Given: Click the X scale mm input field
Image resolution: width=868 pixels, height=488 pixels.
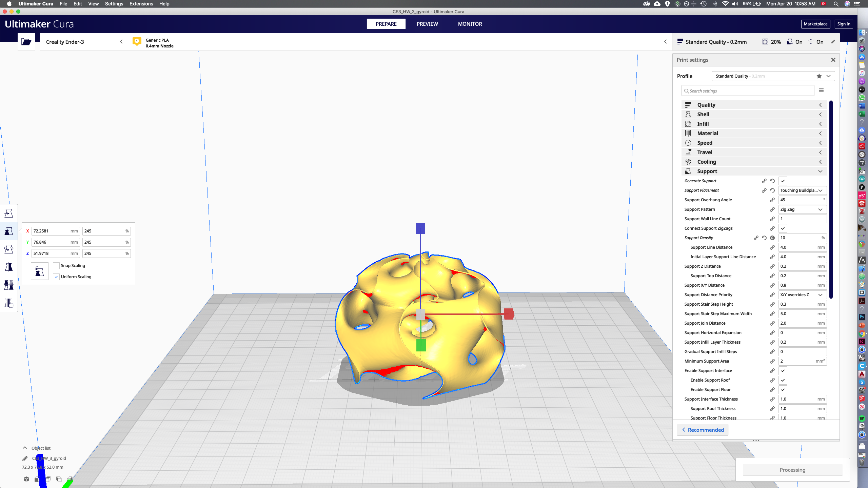Looking at the screenshot, I should [56, 231].
